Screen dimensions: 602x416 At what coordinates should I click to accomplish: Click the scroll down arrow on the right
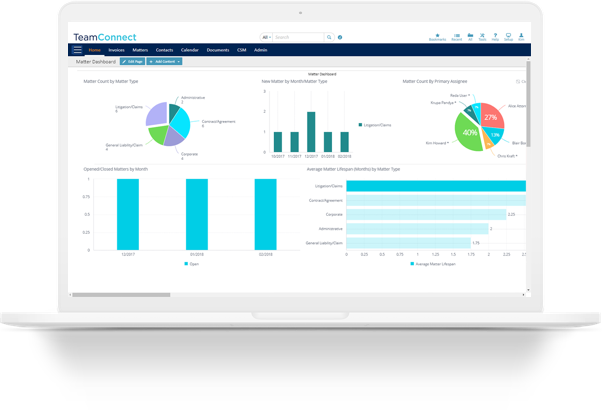click(528, 290)
